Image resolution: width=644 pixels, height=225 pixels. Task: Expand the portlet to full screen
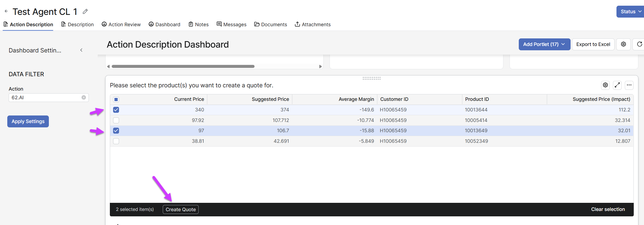pyautogui.click(x=617, y=85)
